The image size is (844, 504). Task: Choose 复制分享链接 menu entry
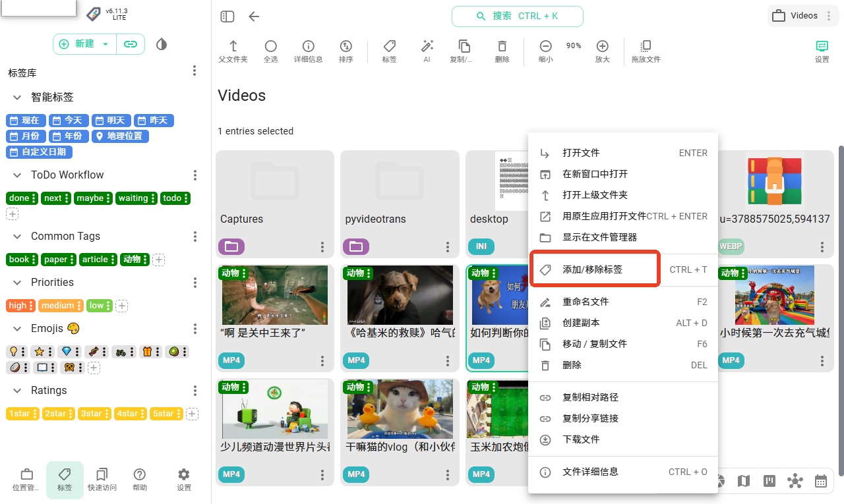pyautogui.click(x=623, y=418)
